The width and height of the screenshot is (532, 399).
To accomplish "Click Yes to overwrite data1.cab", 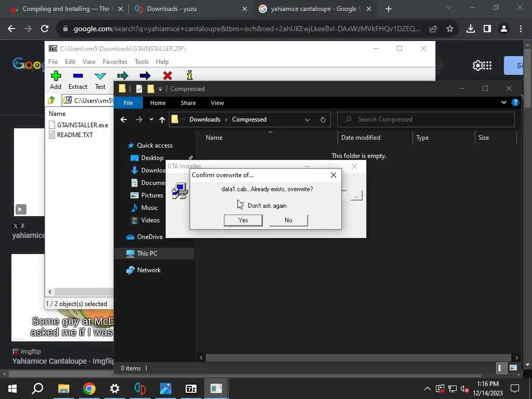I will tap(243, 220).
